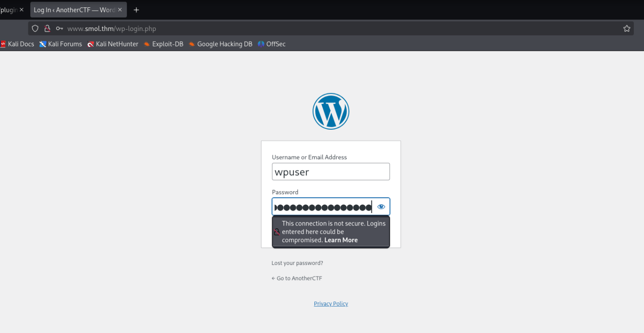The image size is (644, 333).
Task: Click the WordPress logo
Action: [x=331, y=111]
